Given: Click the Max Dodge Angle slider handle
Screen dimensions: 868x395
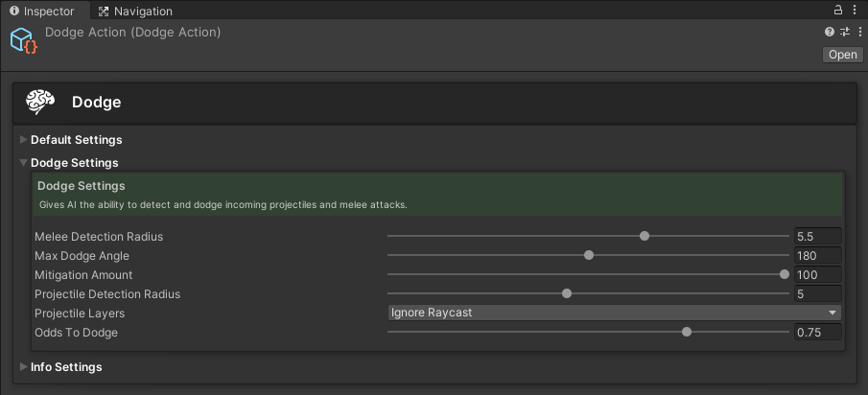Looking at the screenshot, I should [x=589, y=255].
